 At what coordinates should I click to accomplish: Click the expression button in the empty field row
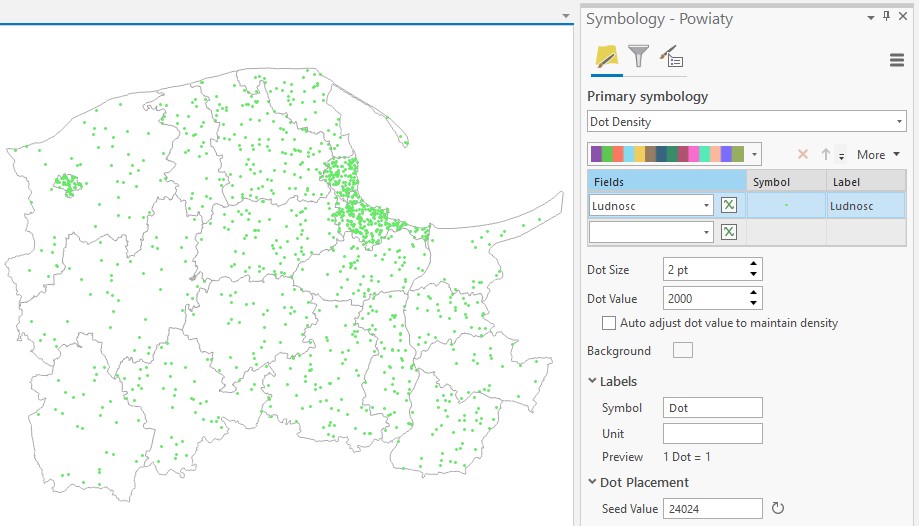(729, 232)
